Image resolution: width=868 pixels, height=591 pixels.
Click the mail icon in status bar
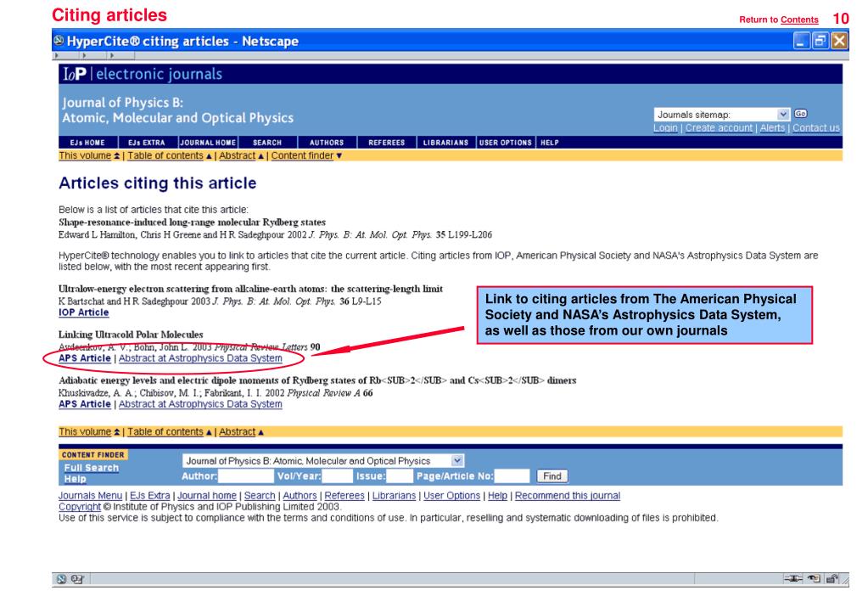[77, 579]
